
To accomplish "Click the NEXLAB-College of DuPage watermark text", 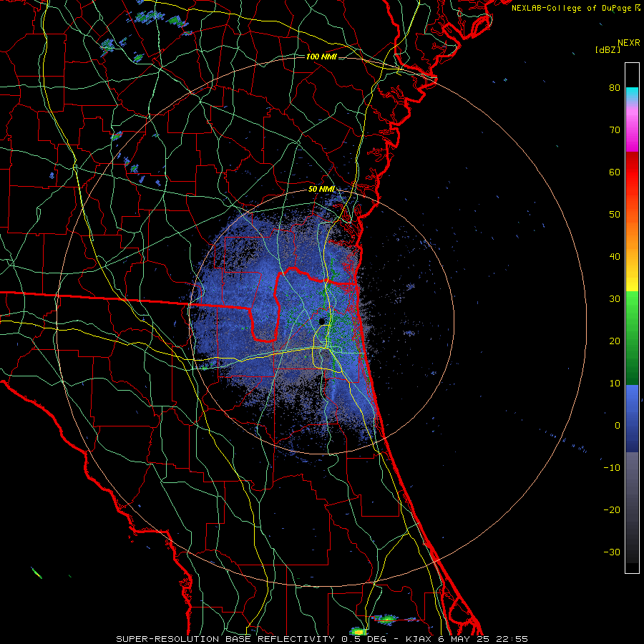I will click(576, 8).
